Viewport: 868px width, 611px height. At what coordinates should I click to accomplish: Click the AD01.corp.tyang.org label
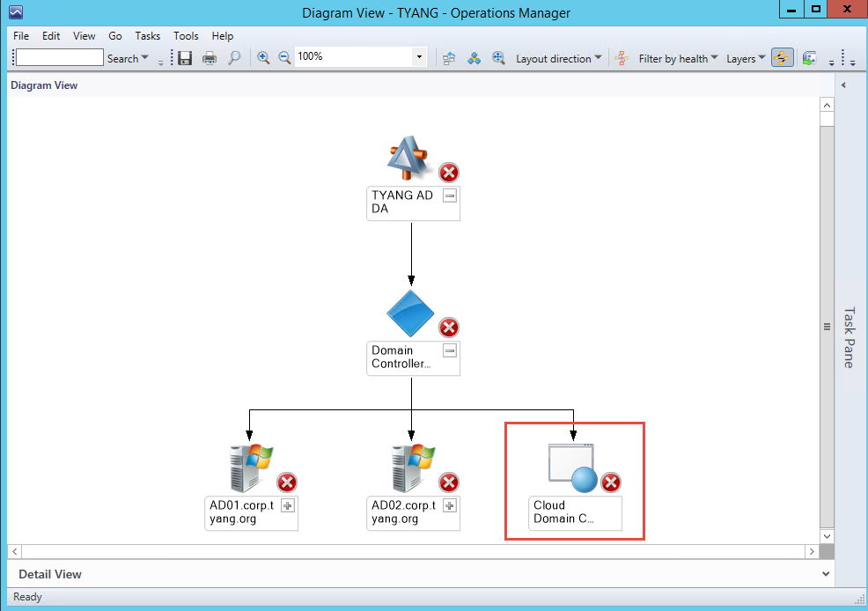point(242,512)
